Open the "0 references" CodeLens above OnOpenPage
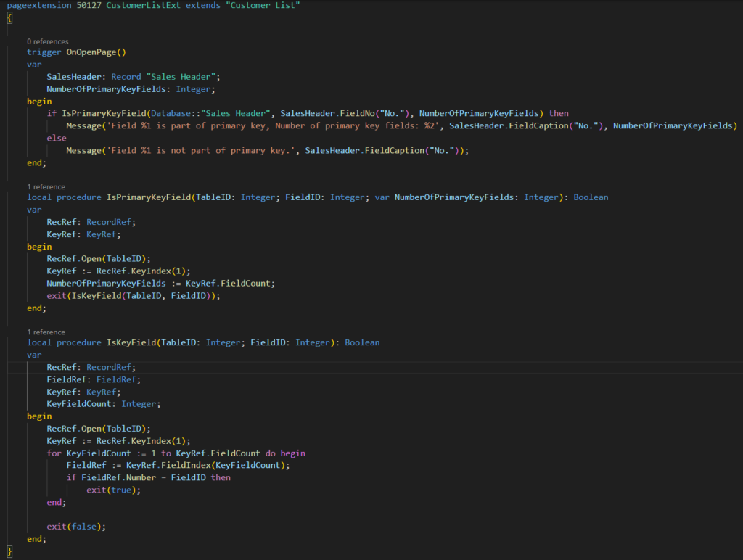Image resolution: width=743 pixels, height=560 pixels. click(47, 41)
